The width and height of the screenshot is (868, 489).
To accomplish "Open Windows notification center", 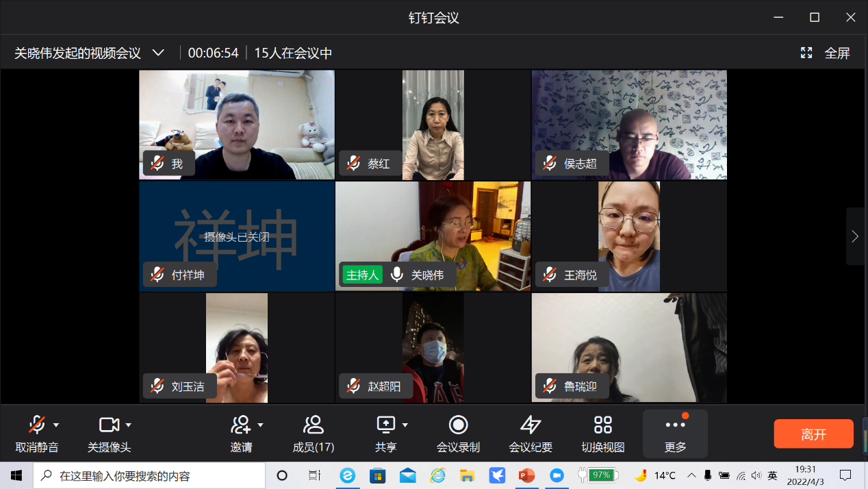I will point(846,475).
